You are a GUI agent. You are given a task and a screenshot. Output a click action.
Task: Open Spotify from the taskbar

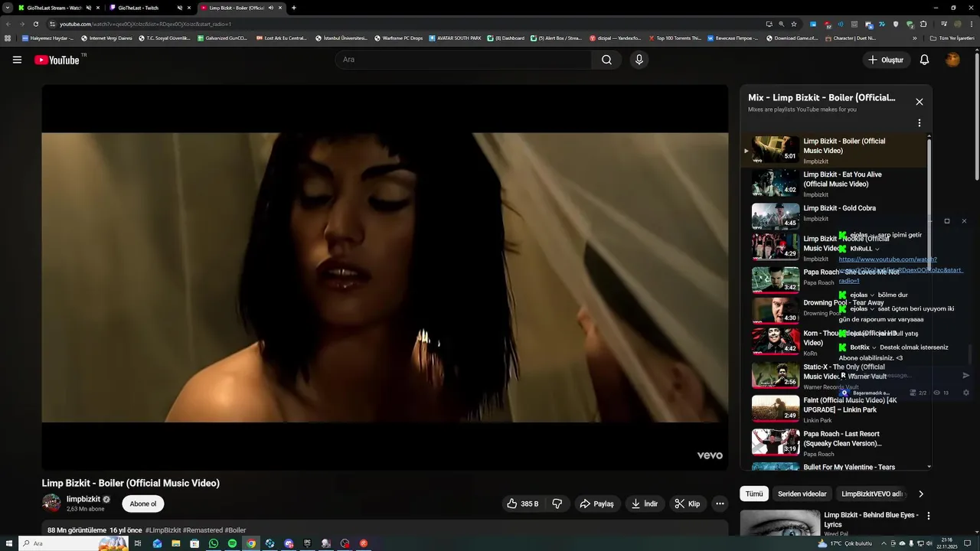232,543
